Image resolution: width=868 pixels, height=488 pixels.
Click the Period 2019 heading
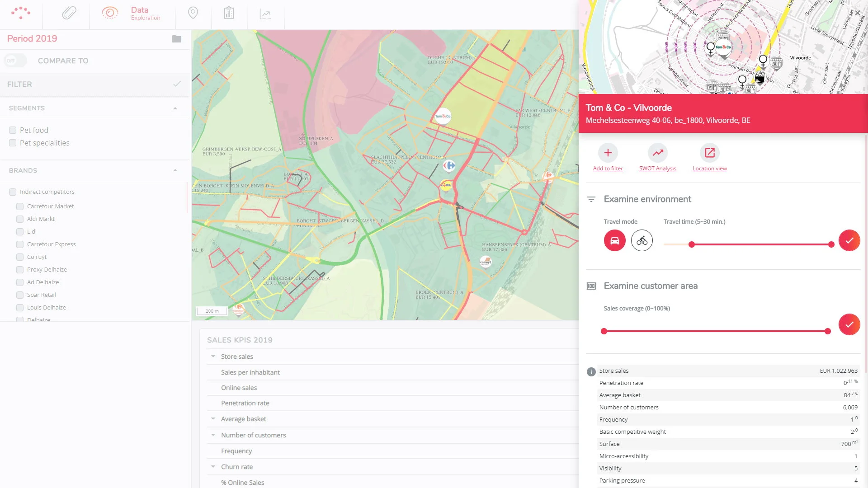[x=32, y=38]
